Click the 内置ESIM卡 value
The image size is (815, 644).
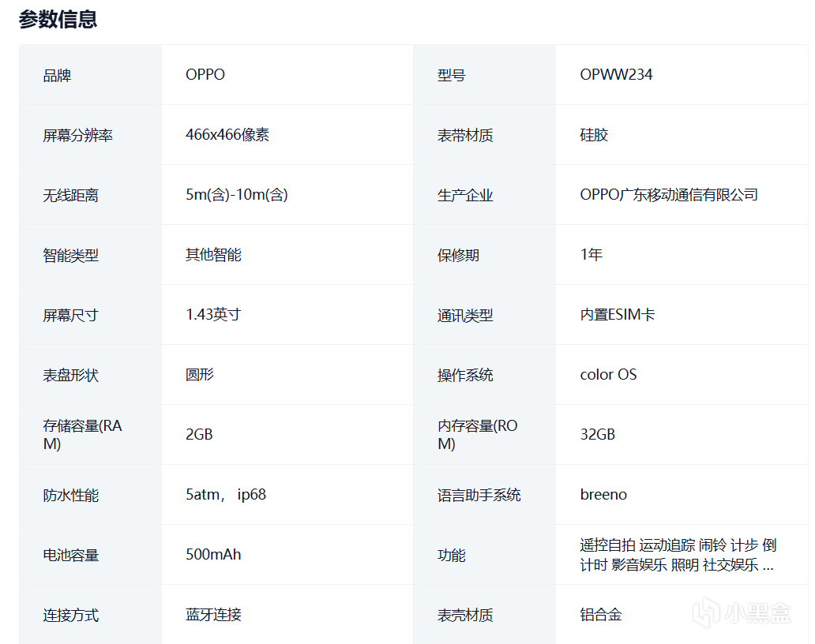coord(618,315)
